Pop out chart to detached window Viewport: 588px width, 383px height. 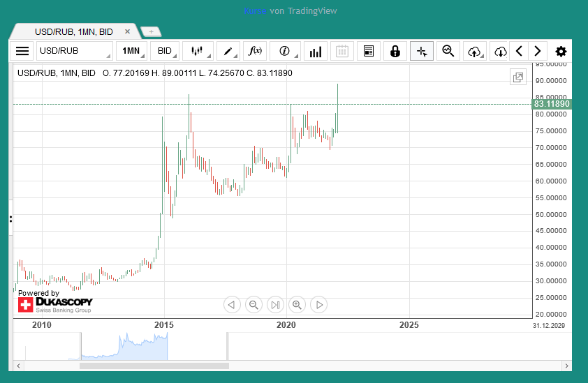(517, 77)
